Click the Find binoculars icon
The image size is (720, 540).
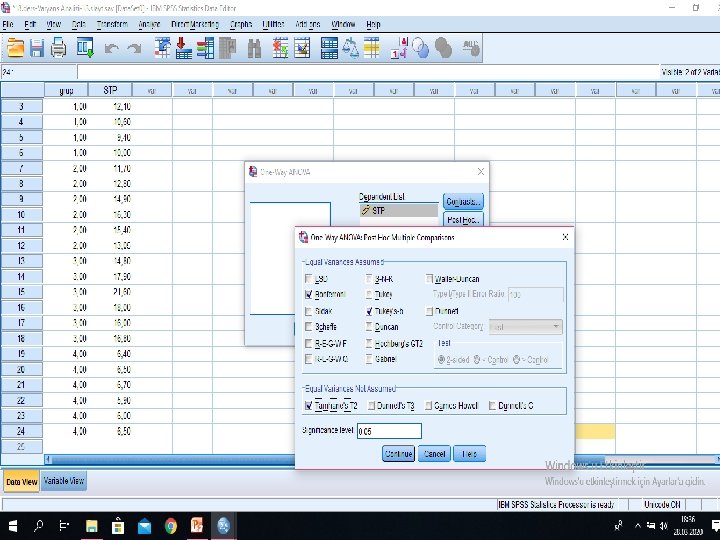[254, 48]
